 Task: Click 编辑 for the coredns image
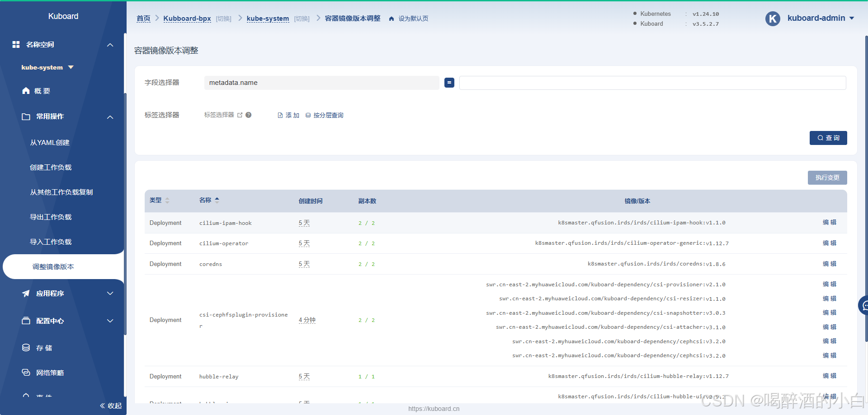[829, 264]
